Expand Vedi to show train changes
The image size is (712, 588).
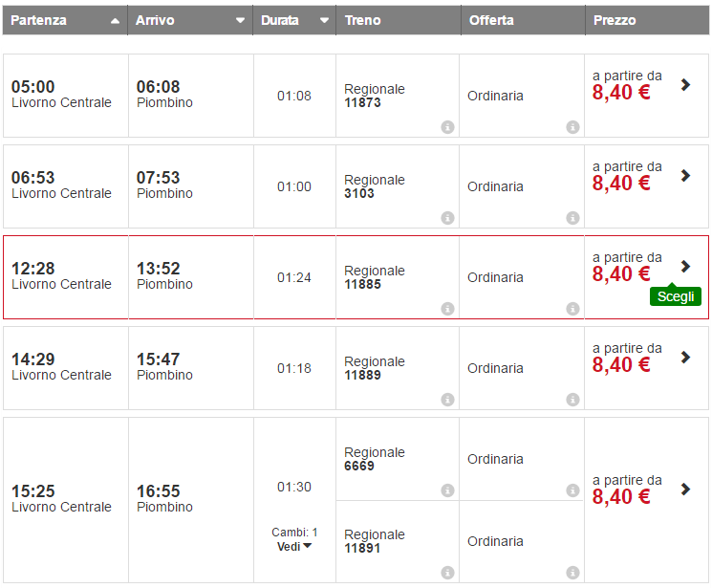pos(294,546)
